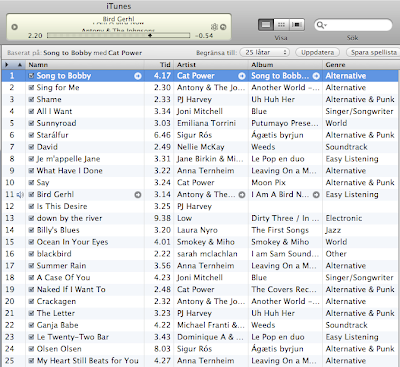Screen dimensions: 400x367
Task: Click sarah mclachlan artist cell
Action: pos(207,254)
